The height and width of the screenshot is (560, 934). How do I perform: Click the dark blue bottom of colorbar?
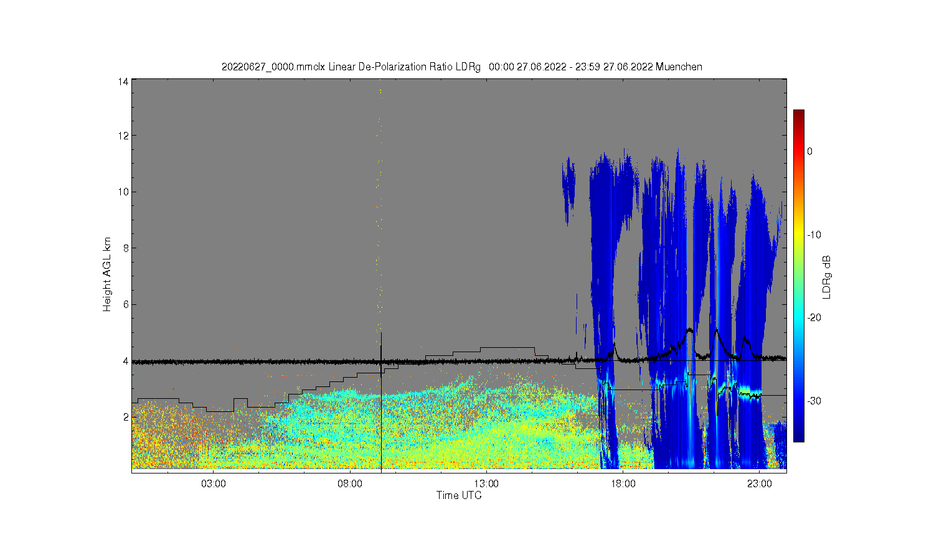799,436
